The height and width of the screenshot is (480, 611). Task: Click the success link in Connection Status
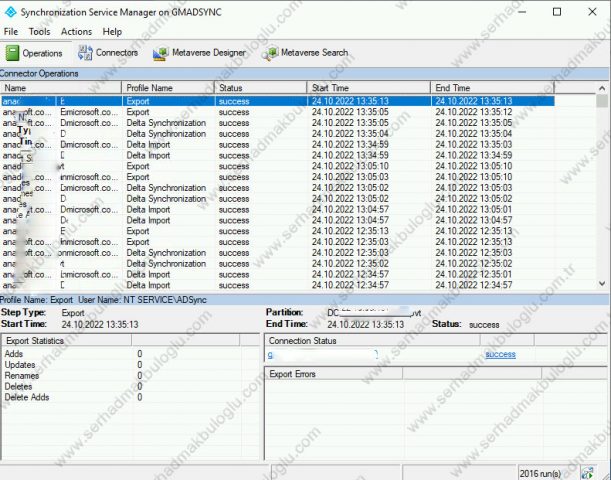500,354
